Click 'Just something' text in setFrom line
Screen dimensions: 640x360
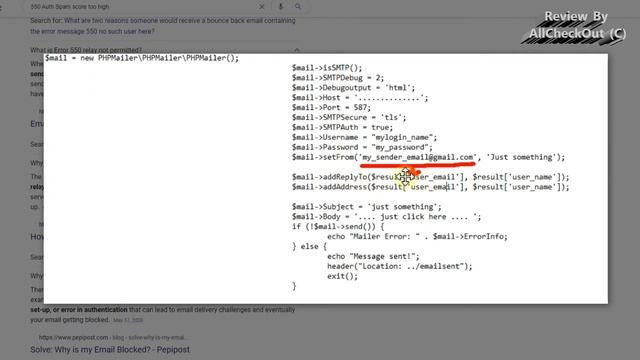click(521, 157)
